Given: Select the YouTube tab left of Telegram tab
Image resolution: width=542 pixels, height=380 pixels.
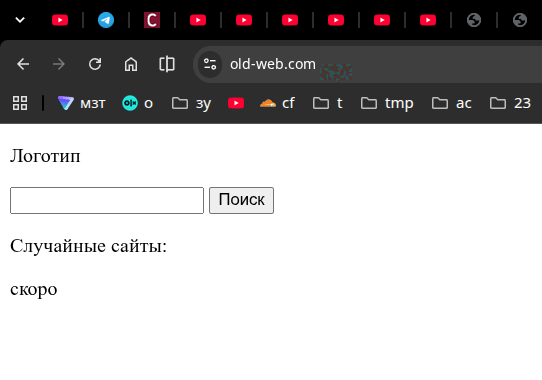Looking at the screenshot, I should coord(60,20).
